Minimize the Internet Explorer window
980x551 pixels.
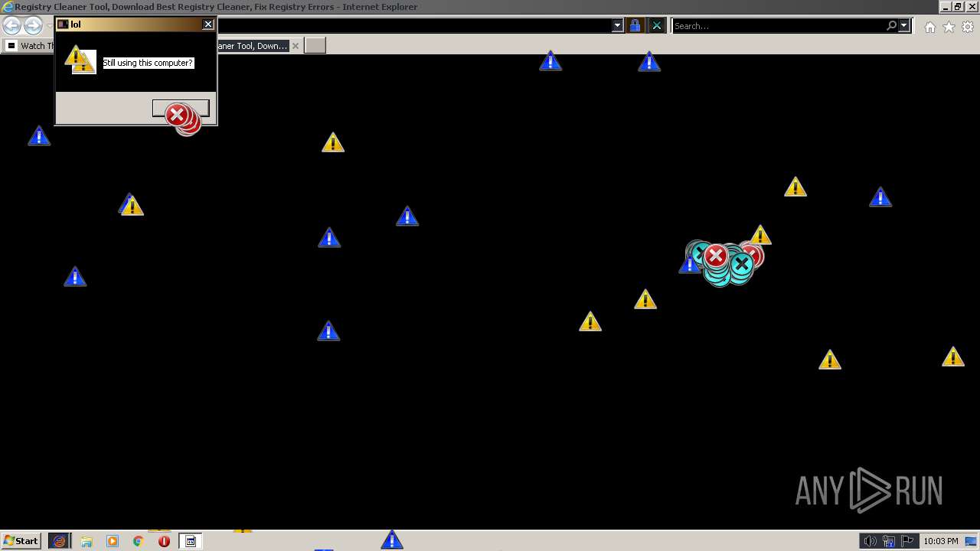945,7
